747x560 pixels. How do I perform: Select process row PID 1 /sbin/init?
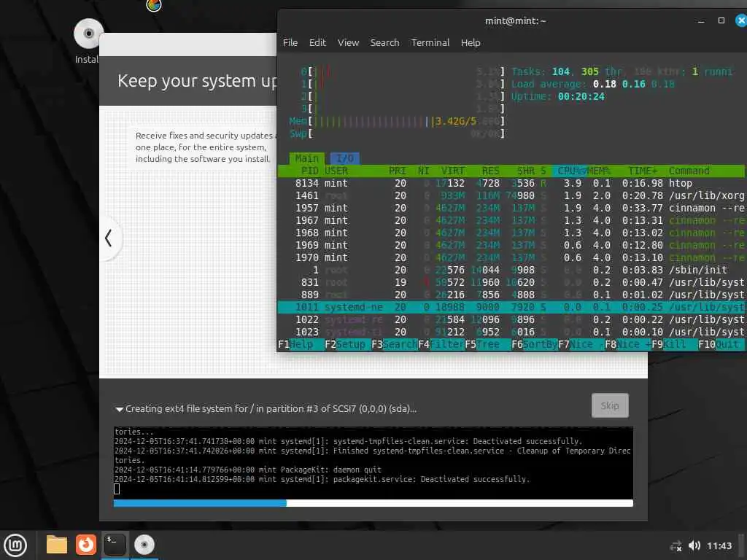511,270
